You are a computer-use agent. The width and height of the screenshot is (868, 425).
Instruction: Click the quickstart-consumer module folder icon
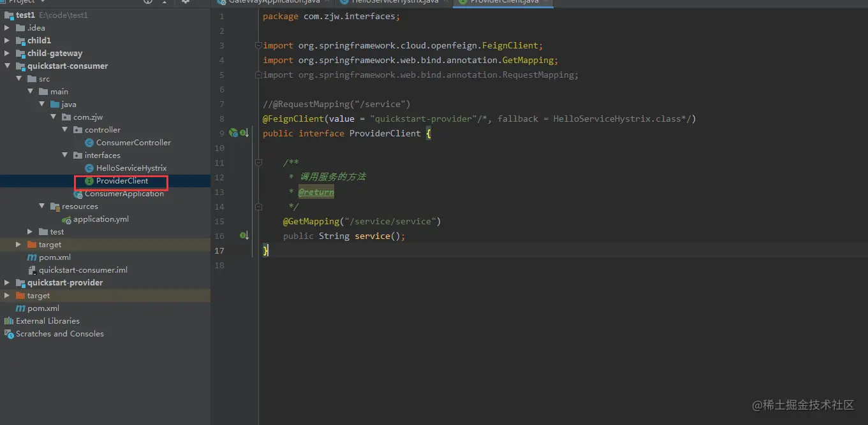pyautogui.click(x=20, y=66)
